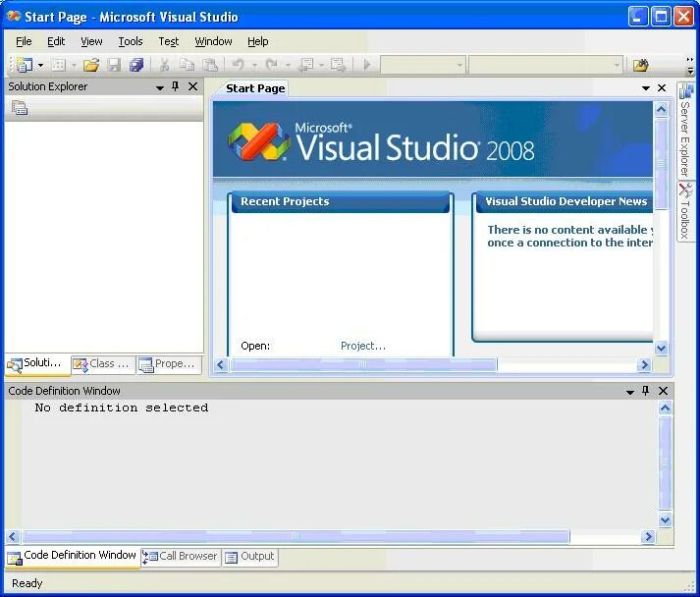
Task: Open the Toolbox side tab
Action: [x=685, y=211]
